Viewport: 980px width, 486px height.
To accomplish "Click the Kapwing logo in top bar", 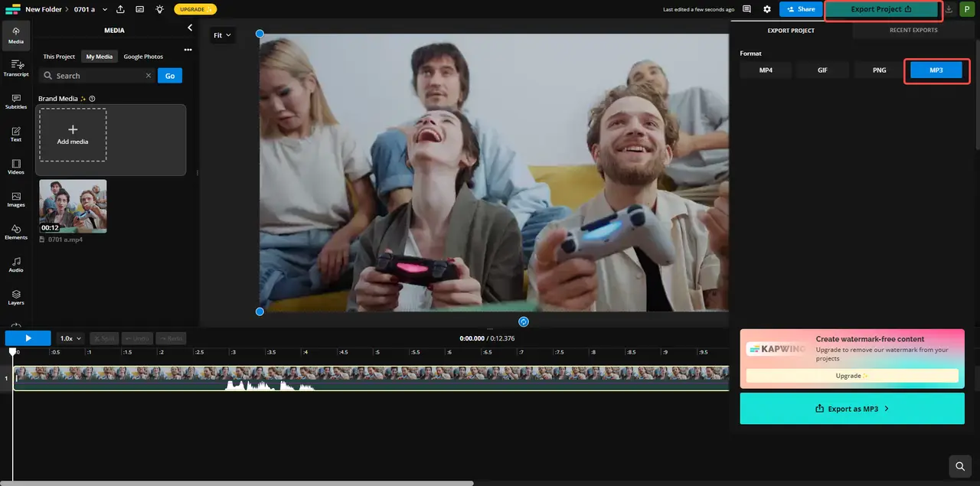I will (x=12, y=9).
